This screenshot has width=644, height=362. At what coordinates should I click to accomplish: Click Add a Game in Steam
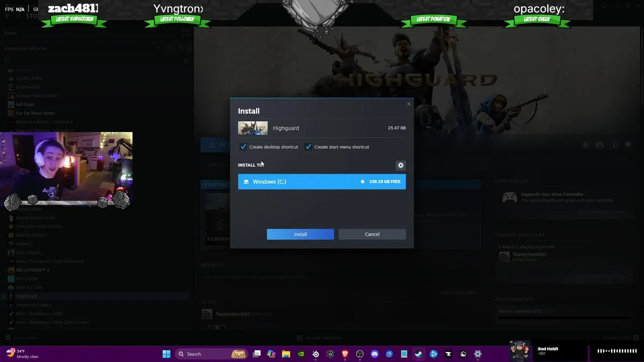pos(21,338)
